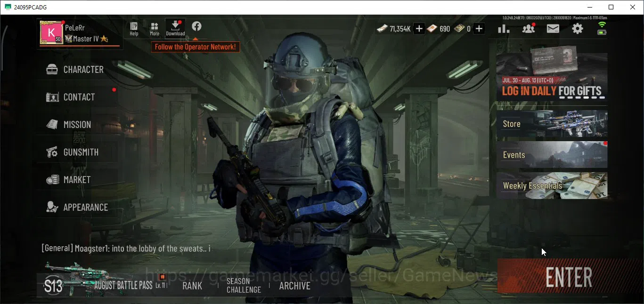Click the Character helmet icon
The height and width of the screenshot is (304, 644).
pyautogui.click(x=52, y=70)
